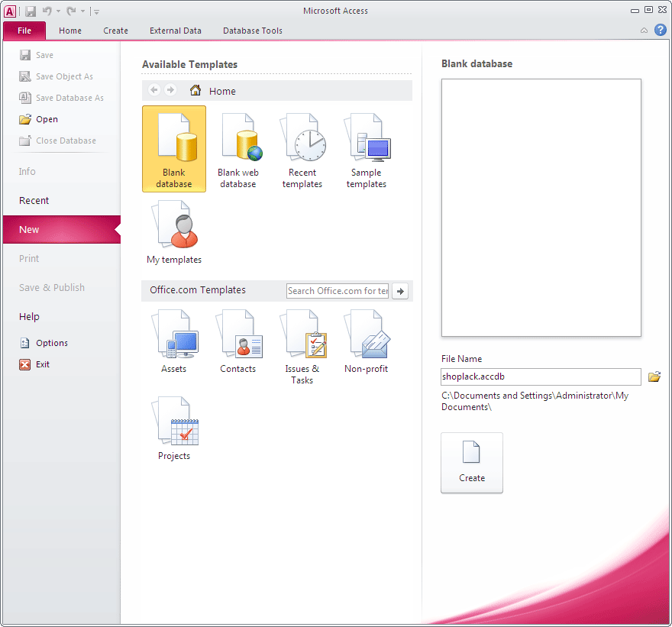The width and height of the screenshot is (672, 627).
Task: Open Customize Quick Access Toolbar dropdown
Action: tap(96, 11)
